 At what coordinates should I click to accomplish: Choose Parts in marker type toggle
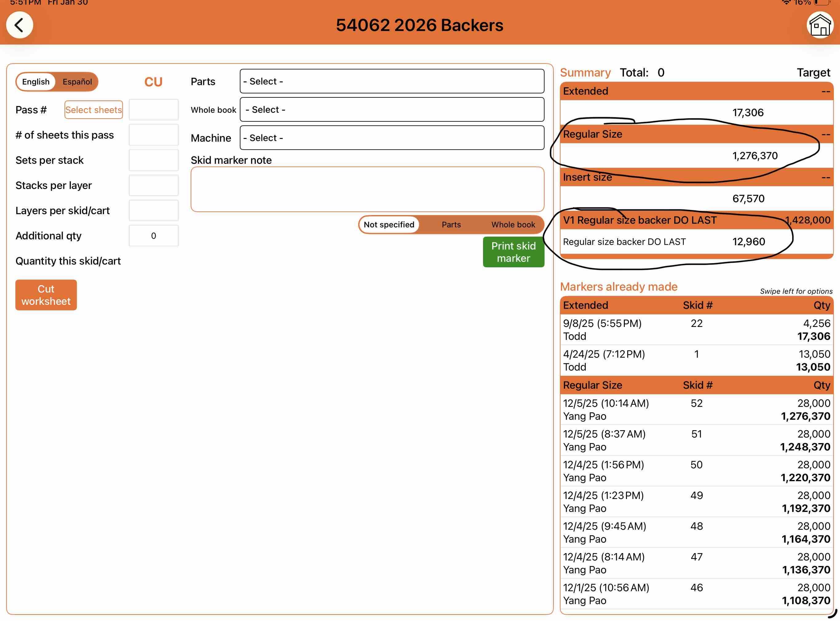point(451,224)
